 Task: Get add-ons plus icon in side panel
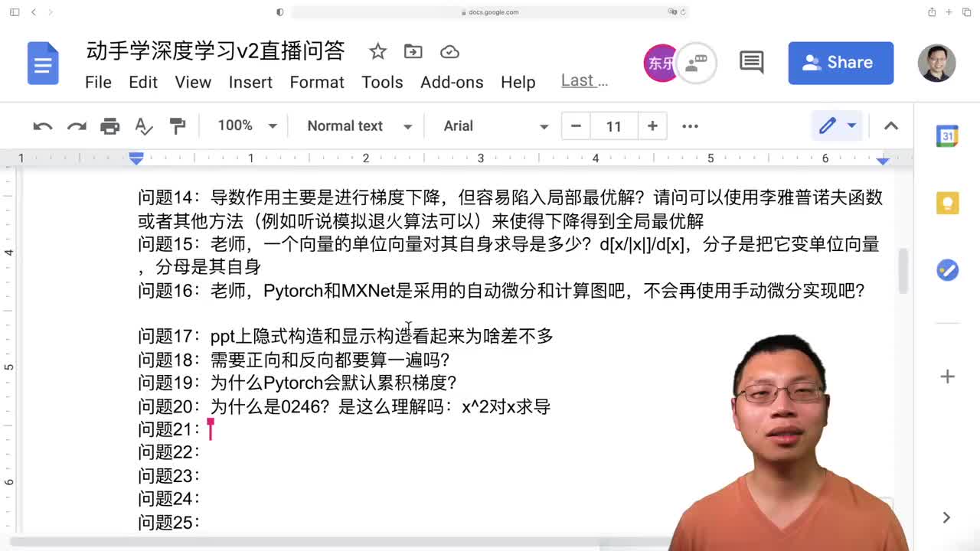947,377
